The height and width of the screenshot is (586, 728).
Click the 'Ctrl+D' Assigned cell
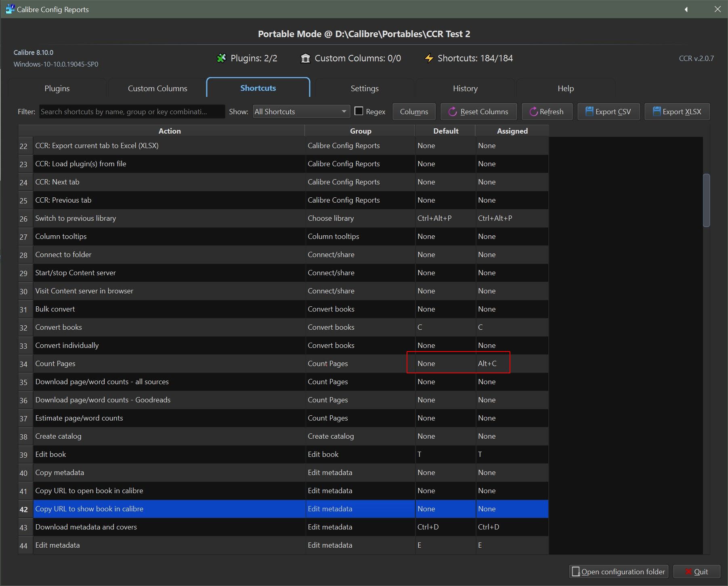pyautogui.click(x=512, y=527)
